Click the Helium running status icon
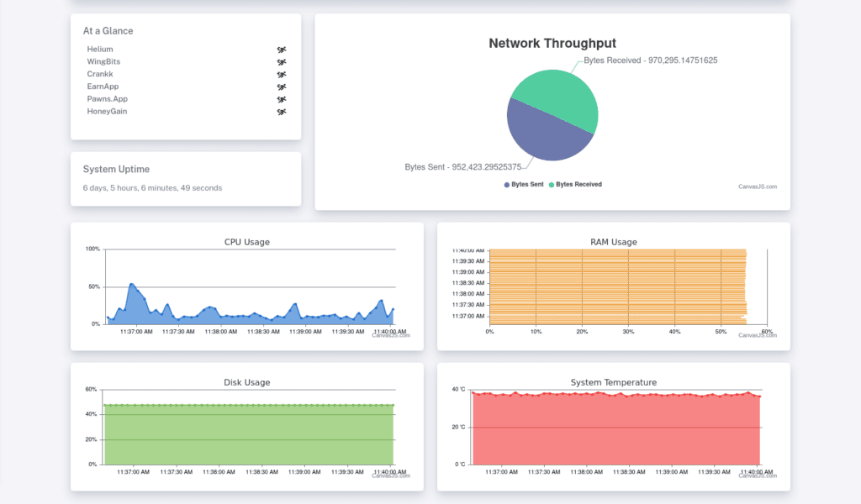Screen dimensions: 861x504 tap(280, 49)
